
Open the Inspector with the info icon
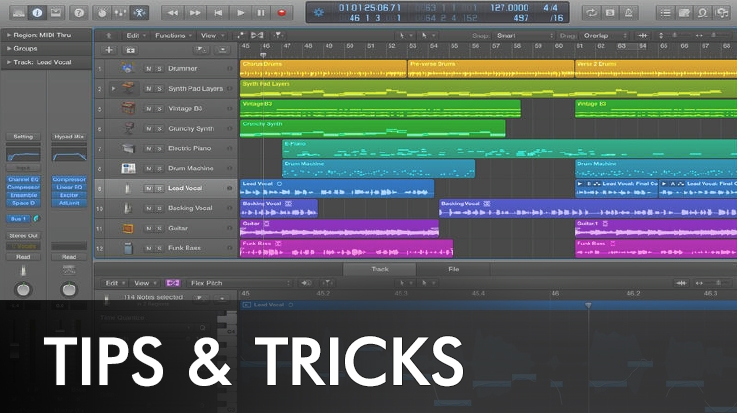[x=38, y=12]
